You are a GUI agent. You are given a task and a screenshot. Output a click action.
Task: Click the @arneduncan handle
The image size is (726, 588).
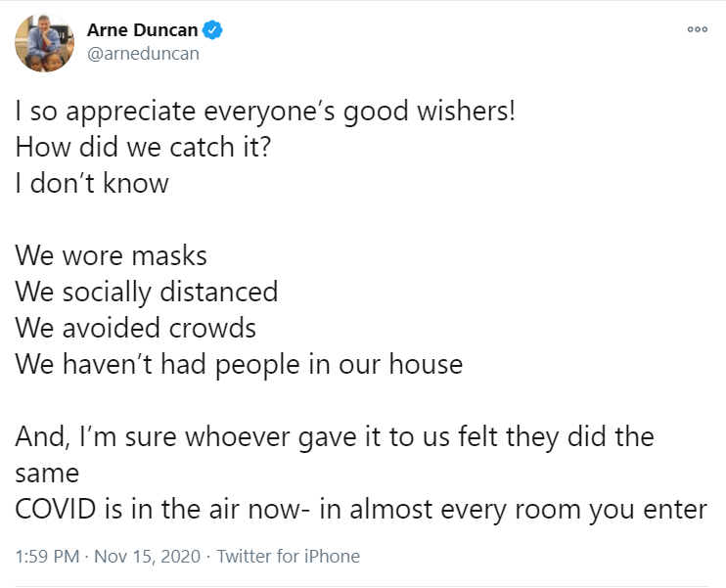click(x=143, y=54)
